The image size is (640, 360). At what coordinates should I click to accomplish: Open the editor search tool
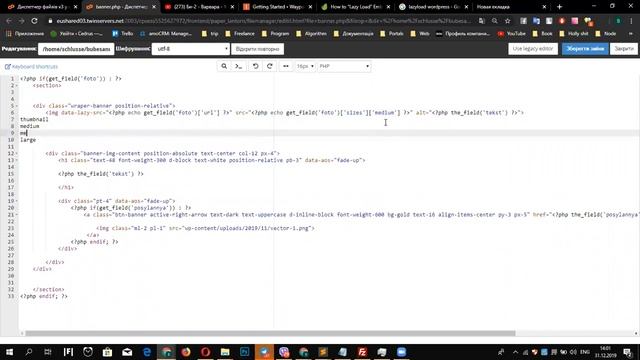pos(224,66)
